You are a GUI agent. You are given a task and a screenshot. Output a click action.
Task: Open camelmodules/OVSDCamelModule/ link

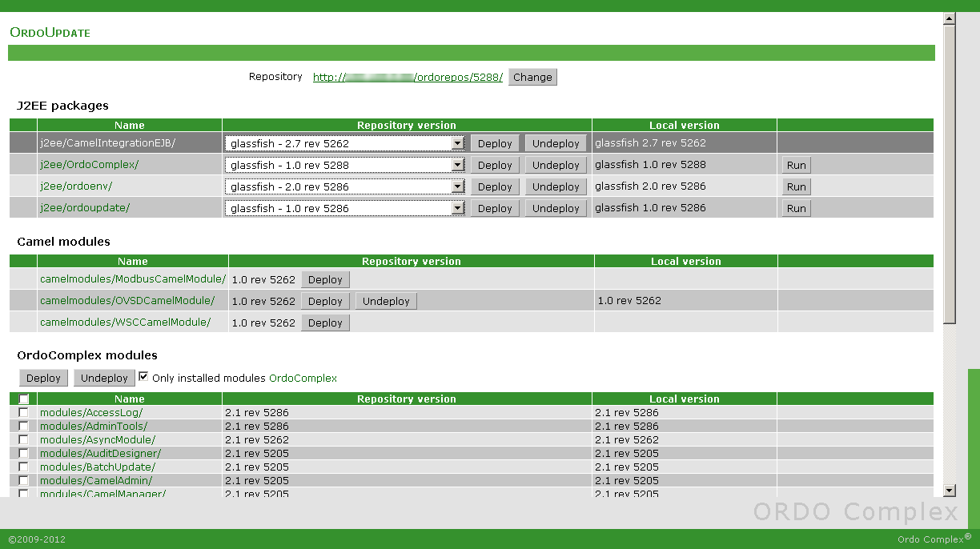tap(127, 300)
